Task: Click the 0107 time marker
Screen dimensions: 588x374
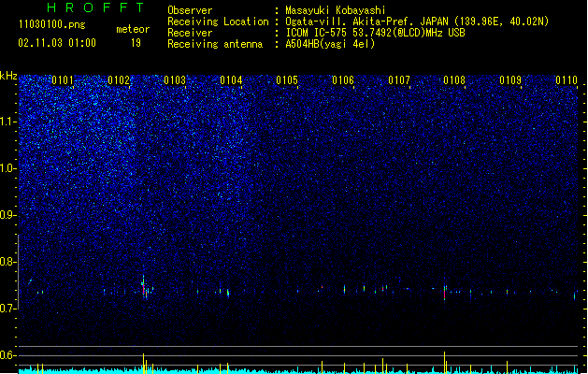Action: click(x=399, y=80)
